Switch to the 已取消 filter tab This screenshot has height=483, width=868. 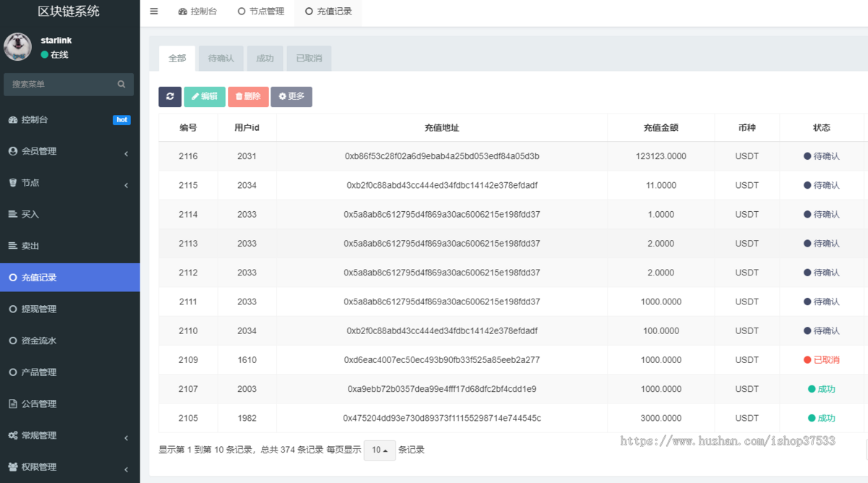(309, 58)
